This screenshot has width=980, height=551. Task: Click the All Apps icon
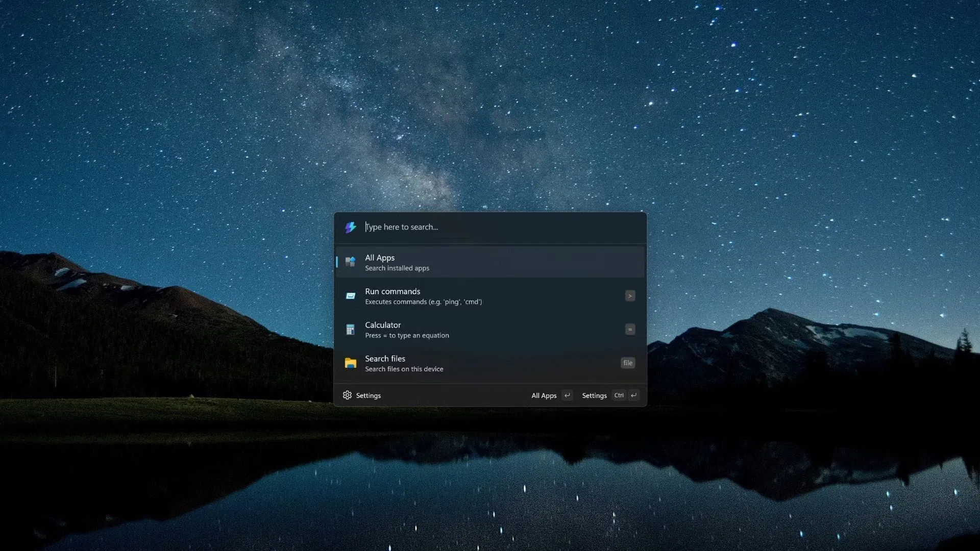350,262
